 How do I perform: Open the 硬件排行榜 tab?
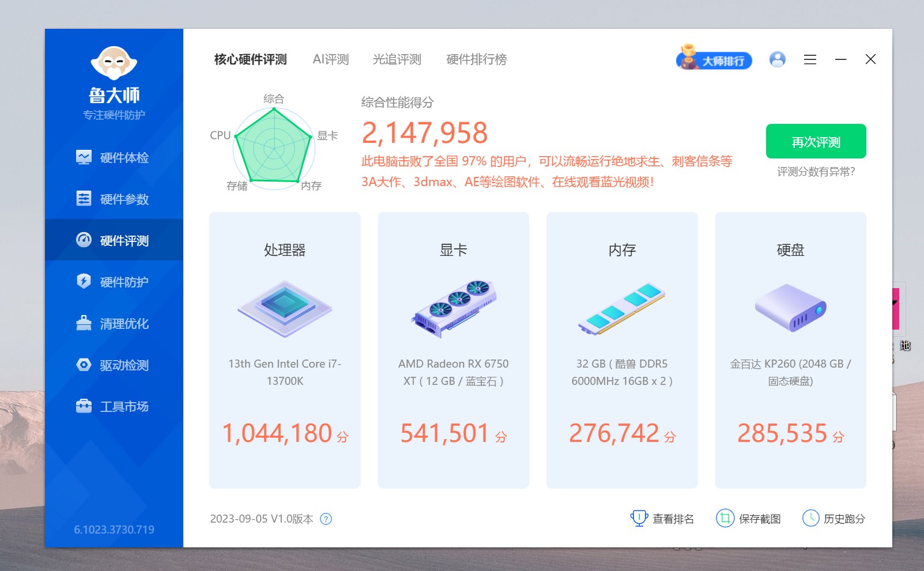click(x=475, y=59)
